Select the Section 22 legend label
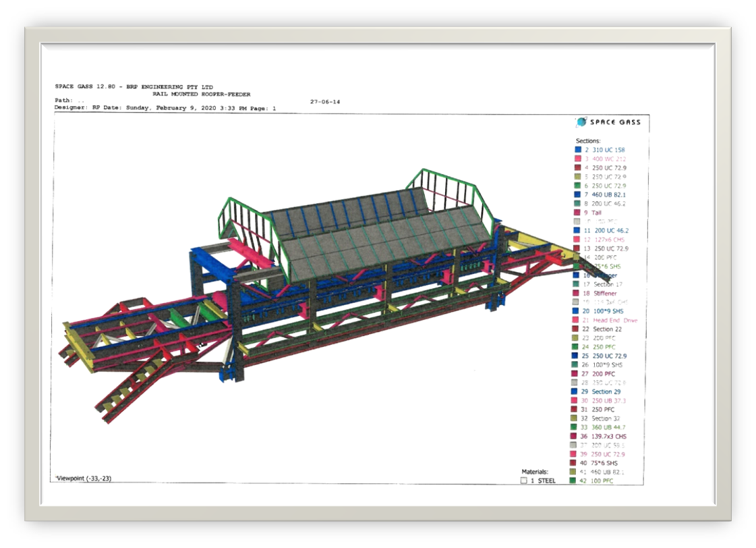The height and width of the screenshot is (548, 756). pyautogui.click(x=607, y=329)
